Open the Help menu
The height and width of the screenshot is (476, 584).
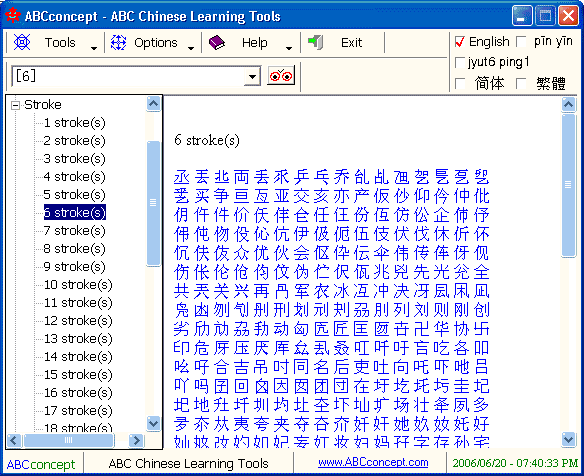pos(255,42)
